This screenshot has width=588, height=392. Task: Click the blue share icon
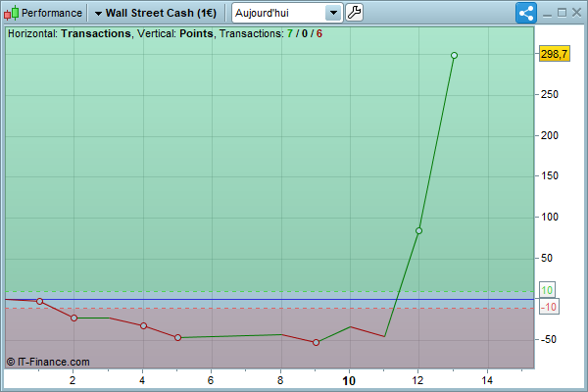[525, 13]
